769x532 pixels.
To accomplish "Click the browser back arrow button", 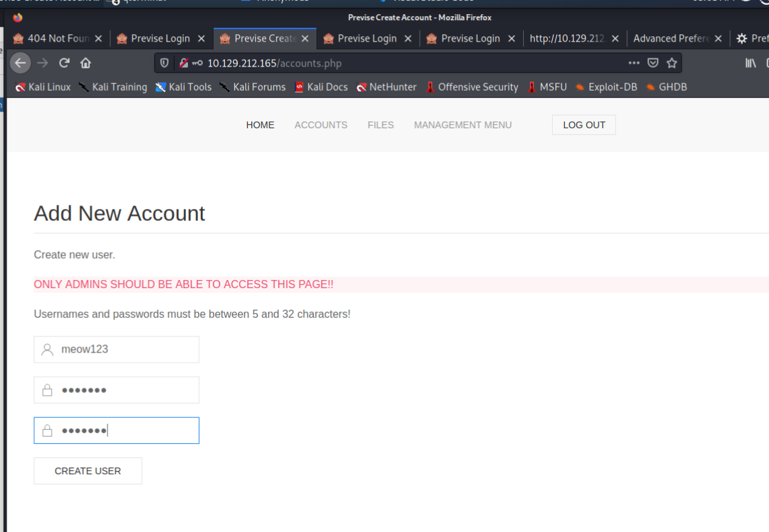I will coord(20,63).
